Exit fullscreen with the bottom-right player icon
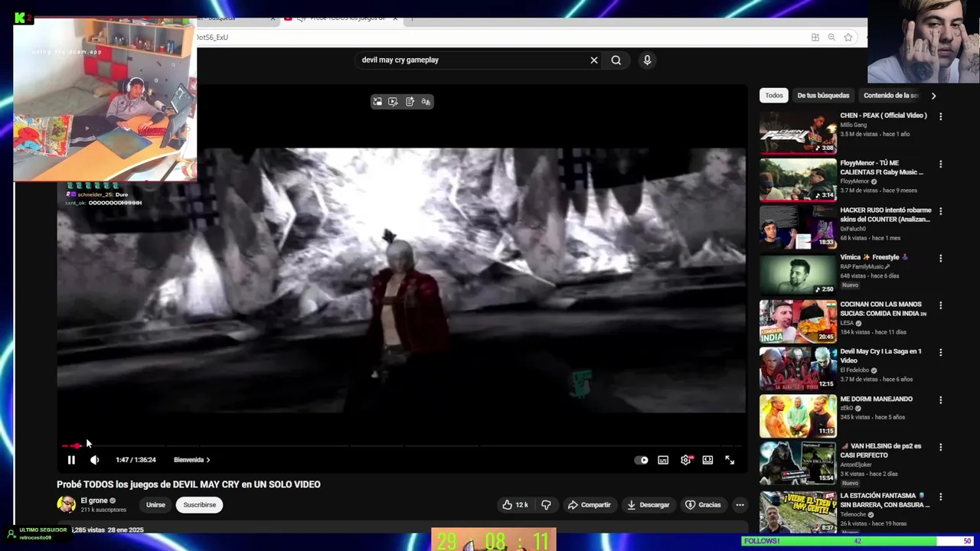The height and width of the screenshot is (551, 980). [x=730, y=460]
